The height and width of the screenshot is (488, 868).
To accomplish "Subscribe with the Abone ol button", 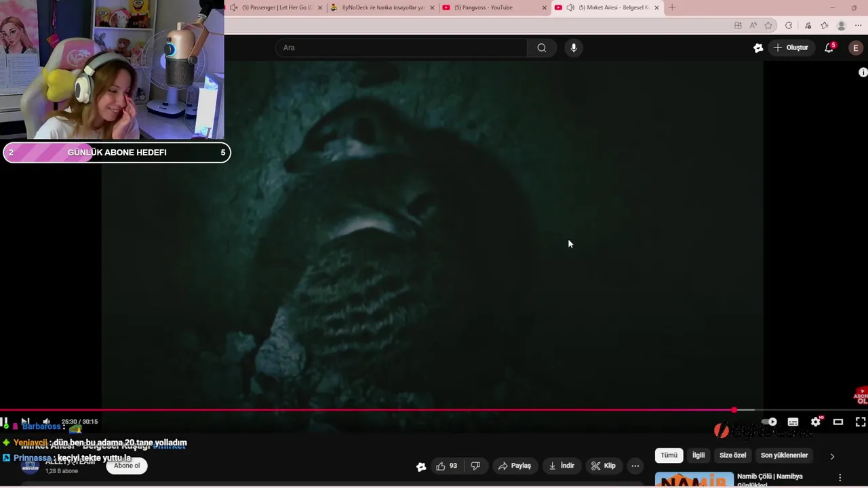I will pyautogui.click(x=127, y=466).
